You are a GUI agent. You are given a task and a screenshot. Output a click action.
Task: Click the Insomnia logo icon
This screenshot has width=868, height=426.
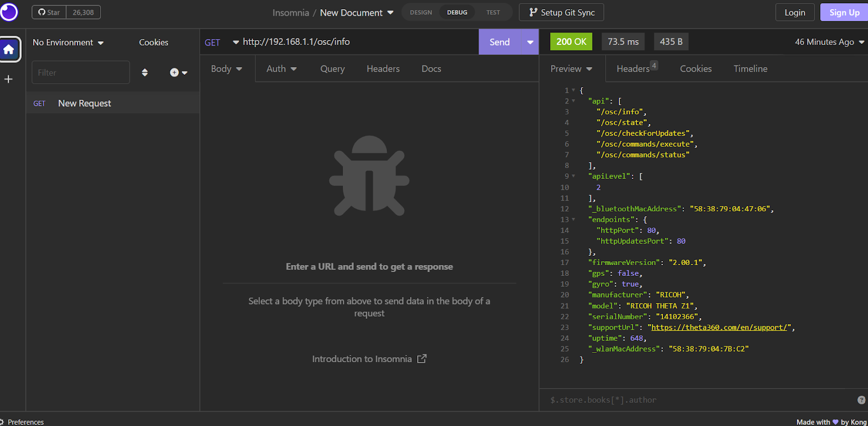(9, 12)
